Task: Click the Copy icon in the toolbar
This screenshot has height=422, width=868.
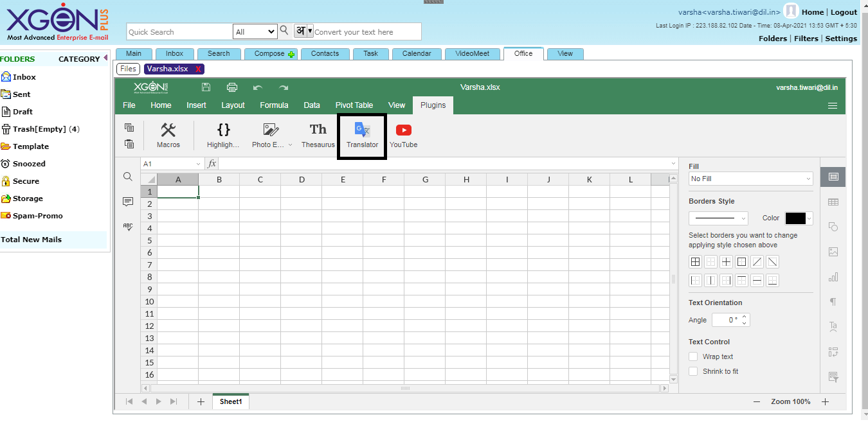Action: point(129,127)
